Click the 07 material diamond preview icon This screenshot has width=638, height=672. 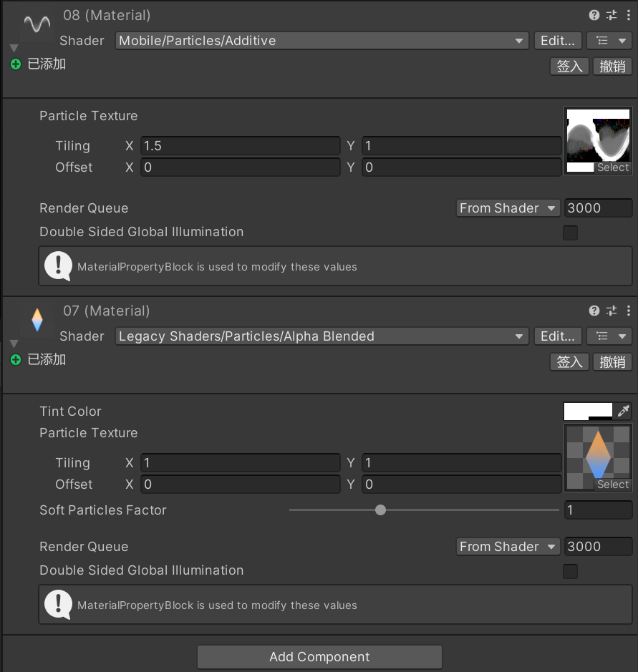tap(37, 320)
